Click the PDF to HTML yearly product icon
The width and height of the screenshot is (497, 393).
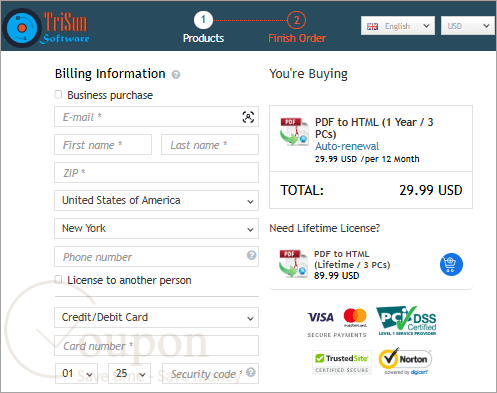tap(294, 132)
